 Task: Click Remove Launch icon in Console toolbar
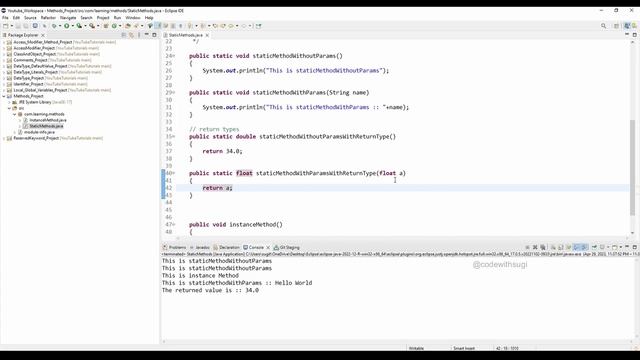click(535, 247)
